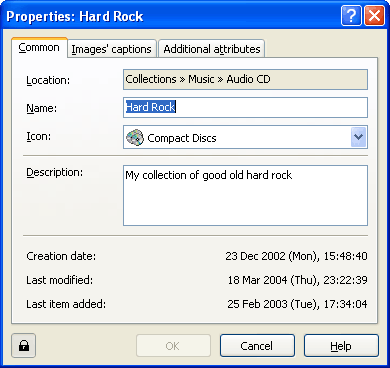390x368 pixels.
Task: Click the Cancel button
Action: (257, 346)
